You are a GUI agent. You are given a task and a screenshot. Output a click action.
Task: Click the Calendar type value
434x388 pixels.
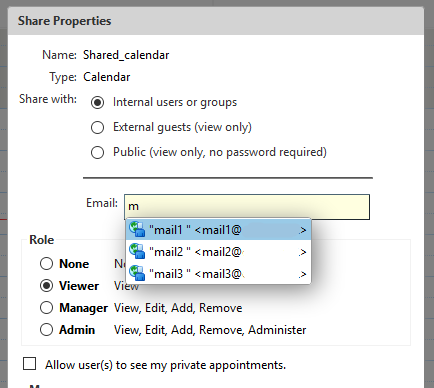tap(107, 77)
